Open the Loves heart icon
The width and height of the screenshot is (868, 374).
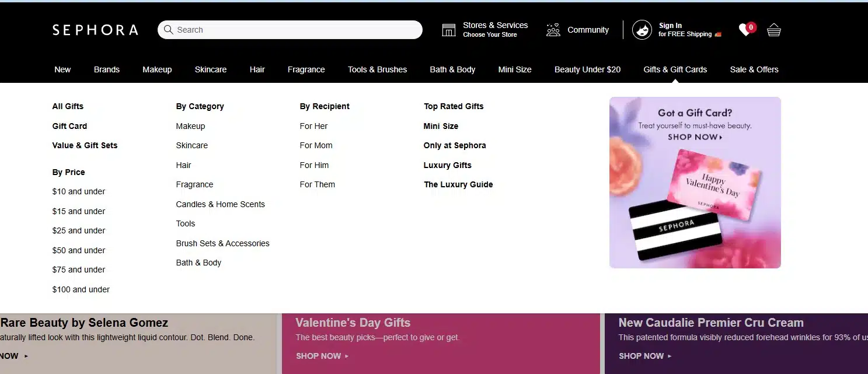click(x=745, y=30)
